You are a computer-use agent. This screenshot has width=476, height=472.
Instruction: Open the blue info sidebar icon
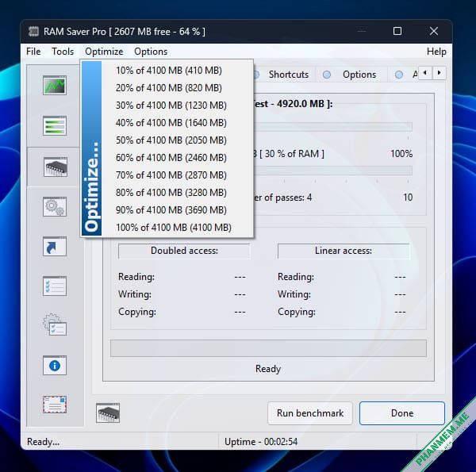coord(55,366)
